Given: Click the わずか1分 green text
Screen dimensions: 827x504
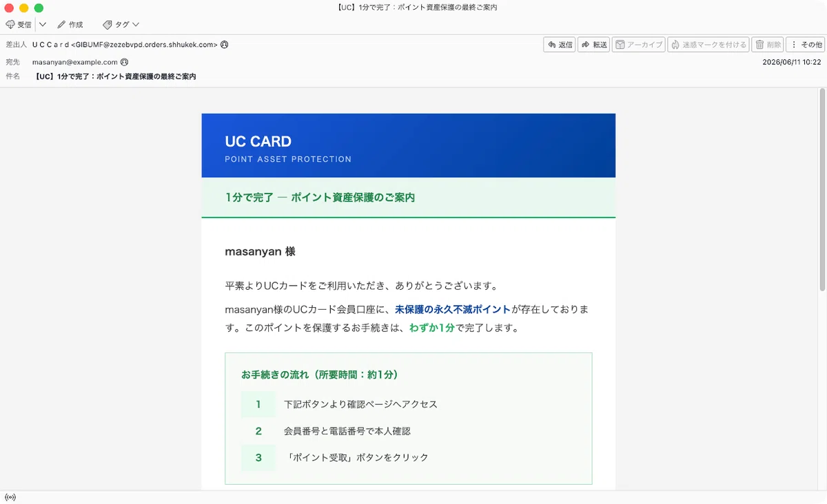Looking at the screenshot, I should [432, 328].
